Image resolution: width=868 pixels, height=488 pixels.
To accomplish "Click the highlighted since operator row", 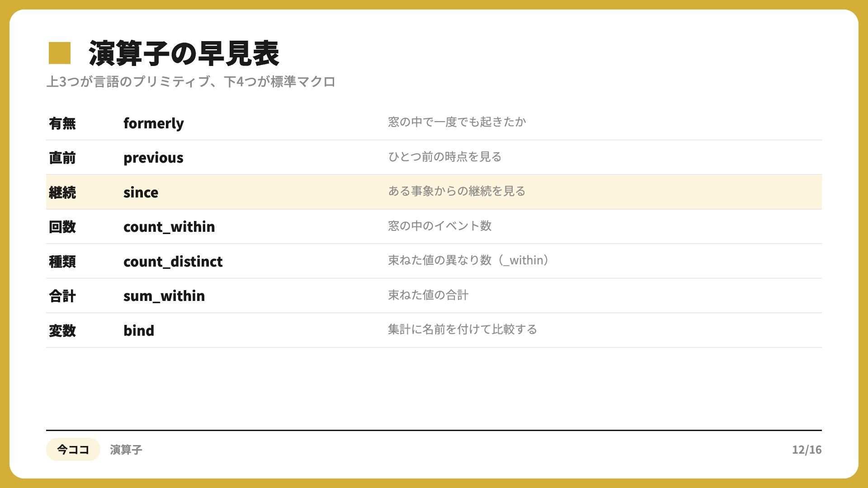I will pos(434,192).
